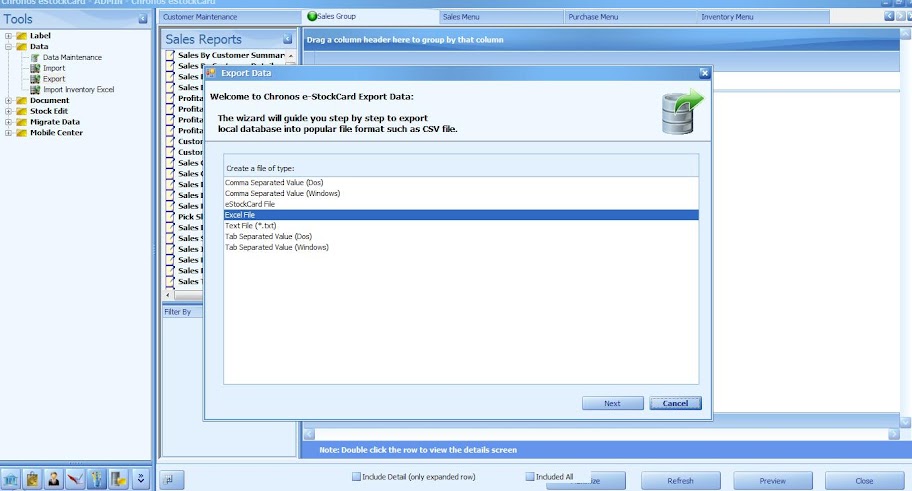This screenshot has width=912, height=491.
Task: Collapse the Tools panel with arrow
Action: (x=142, y=19)
